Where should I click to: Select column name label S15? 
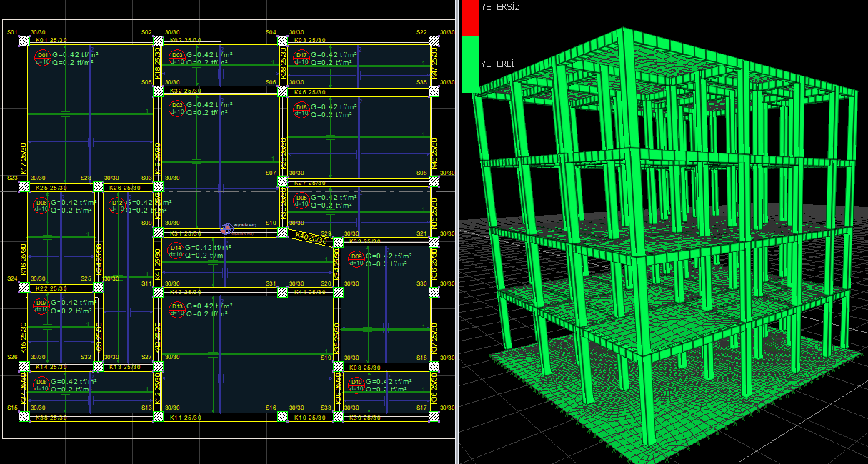12,408
